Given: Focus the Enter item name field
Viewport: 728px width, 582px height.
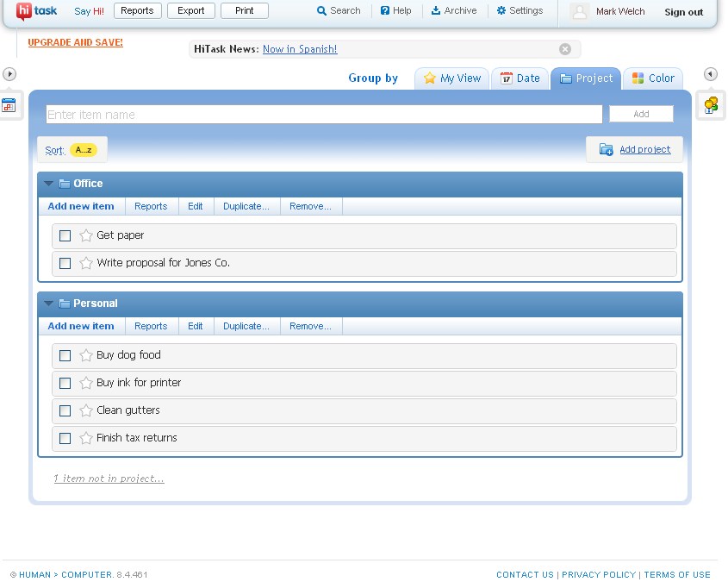Looking at the screenshot, I should coord(324,115).
